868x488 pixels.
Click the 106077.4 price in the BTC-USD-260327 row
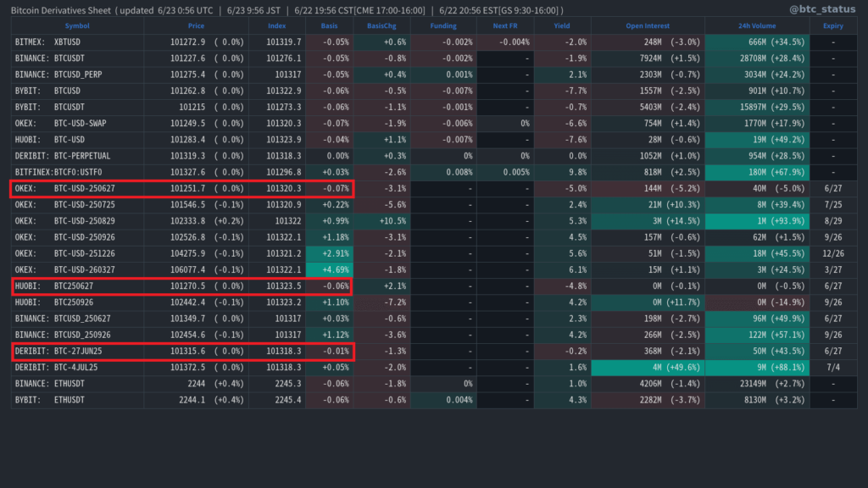[187, 270]
